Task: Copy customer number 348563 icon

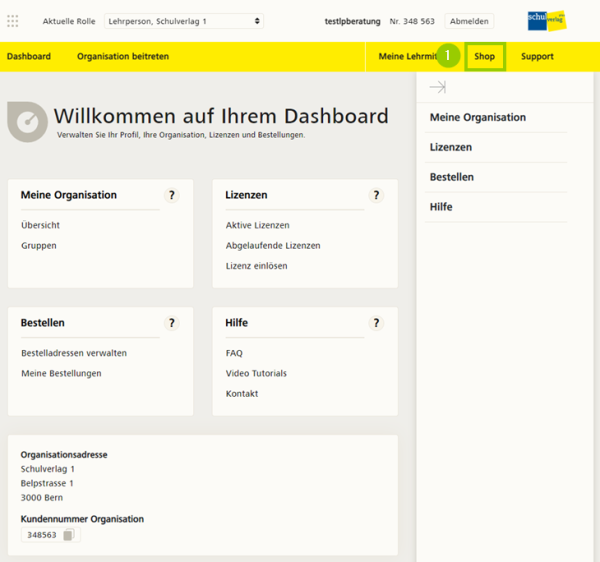Action: click(68, 535)
